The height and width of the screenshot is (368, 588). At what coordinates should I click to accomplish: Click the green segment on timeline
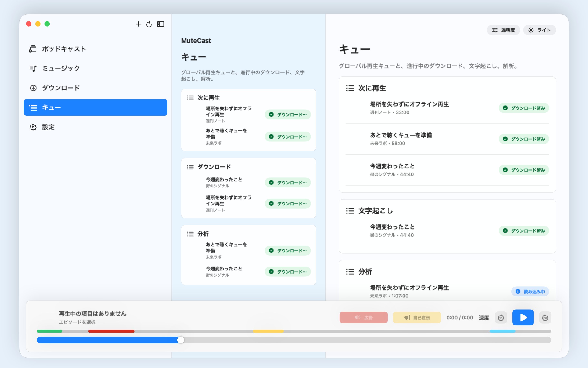[50, 331]
